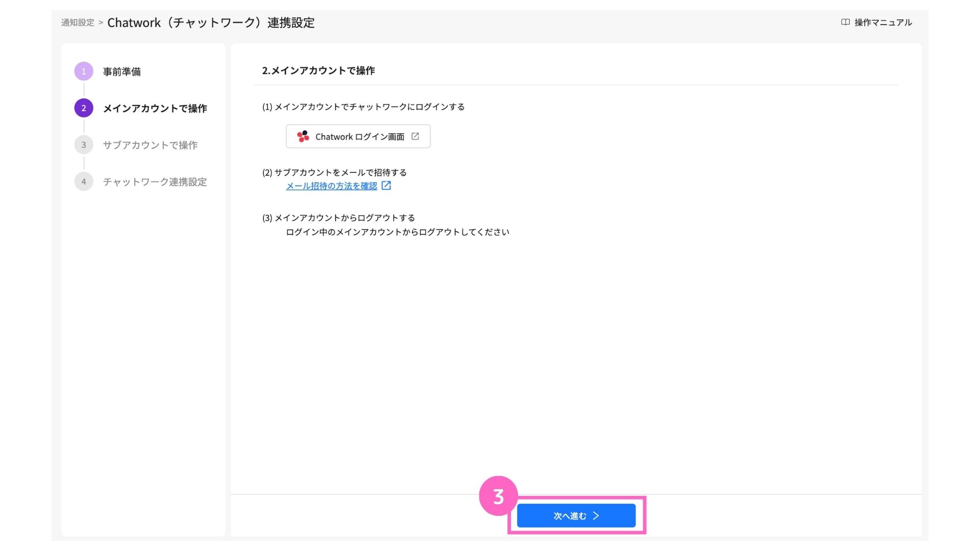Click the step 4 circle icon
980x551 pixels.
pos(84,182)
